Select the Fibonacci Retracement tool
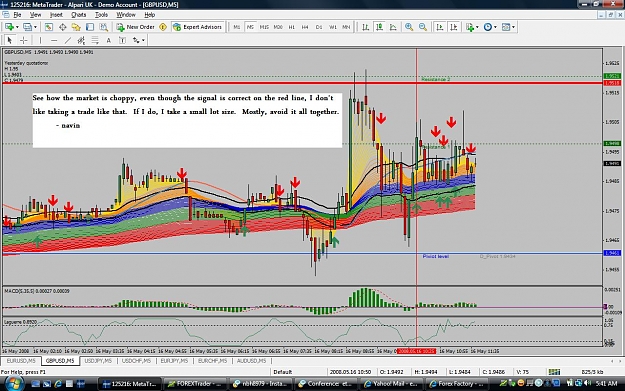This screenshot has height=391, width=625. pyautogui.click(x=95, y=40)
